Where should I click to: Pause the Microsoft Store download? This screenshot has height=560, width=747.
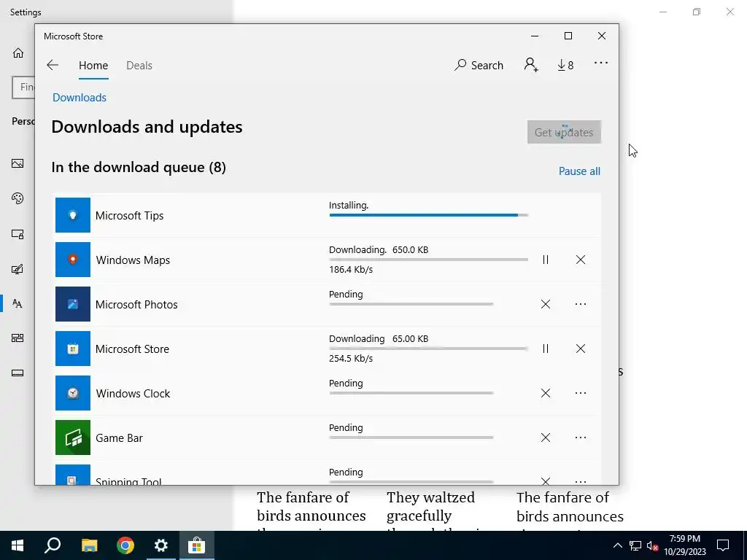point(546,349)
